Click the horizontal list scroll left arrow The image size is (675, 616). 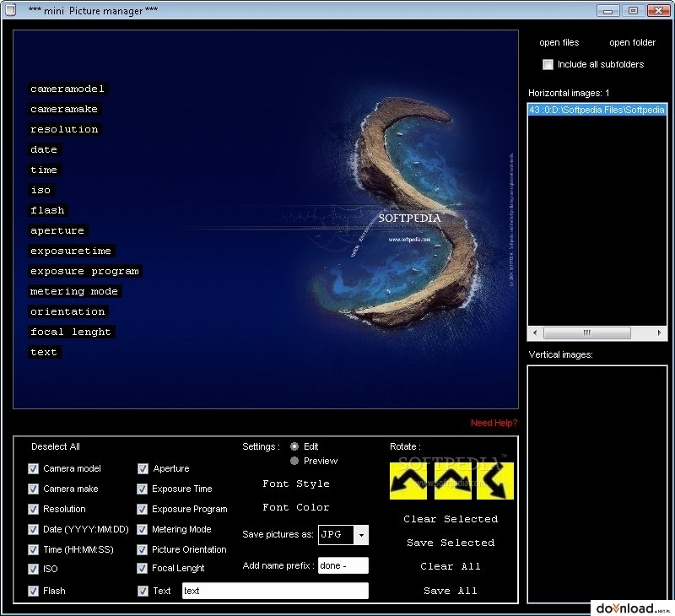pyautogui.click(x=535, y=332)
